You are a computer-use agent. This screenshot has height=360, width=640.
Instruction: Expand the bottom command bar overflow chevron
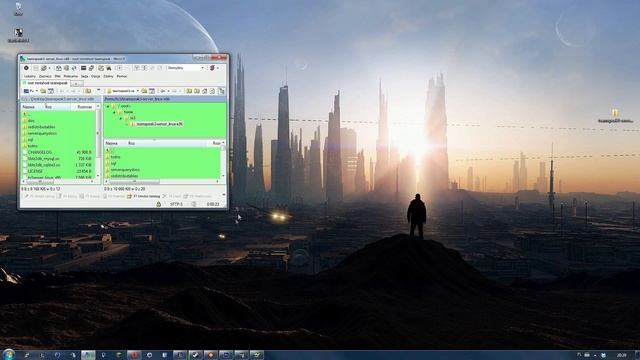pos(224,195)
